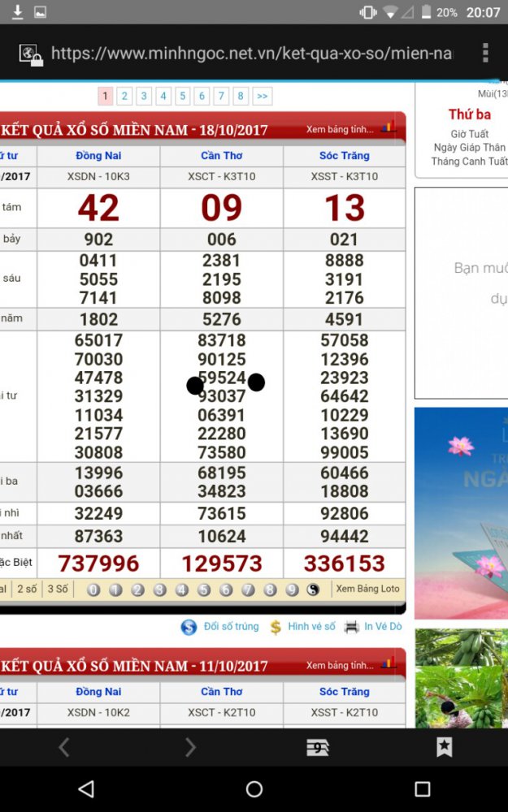Screen dimensions: 508x812
Task: Open the Hình vé số link
Action: coord(310,627)
